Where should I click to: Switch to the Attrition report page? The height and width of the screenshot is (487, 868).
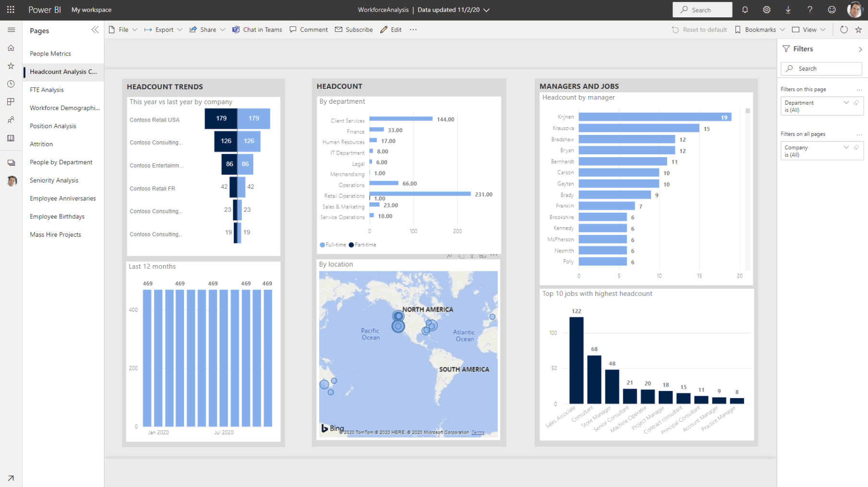point(41,144)
